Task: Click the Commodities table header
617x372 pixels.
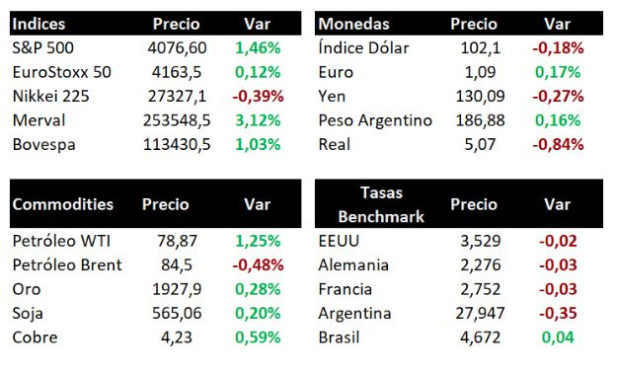Action: pos(63,204)
